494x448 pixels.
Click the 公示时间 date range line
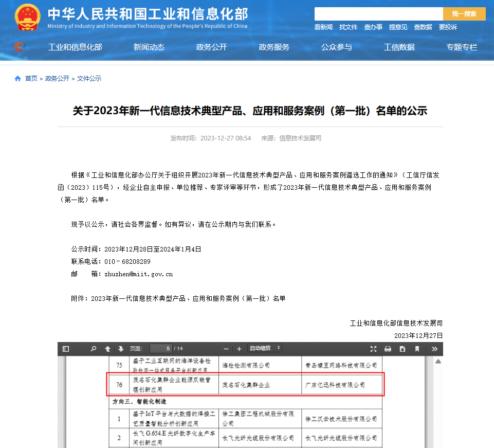click(136, 249)
